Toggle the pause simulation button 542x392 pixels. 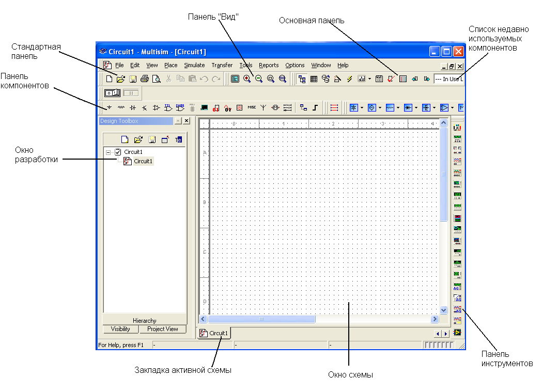pyautogui.click(x=131, y=93)
